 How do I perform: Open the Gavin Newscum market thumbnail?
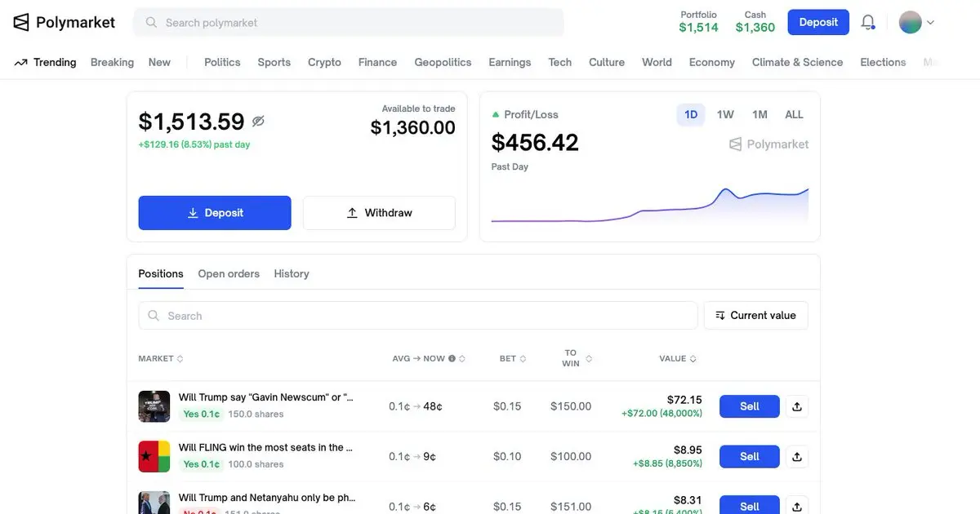[x=154, y=406]
